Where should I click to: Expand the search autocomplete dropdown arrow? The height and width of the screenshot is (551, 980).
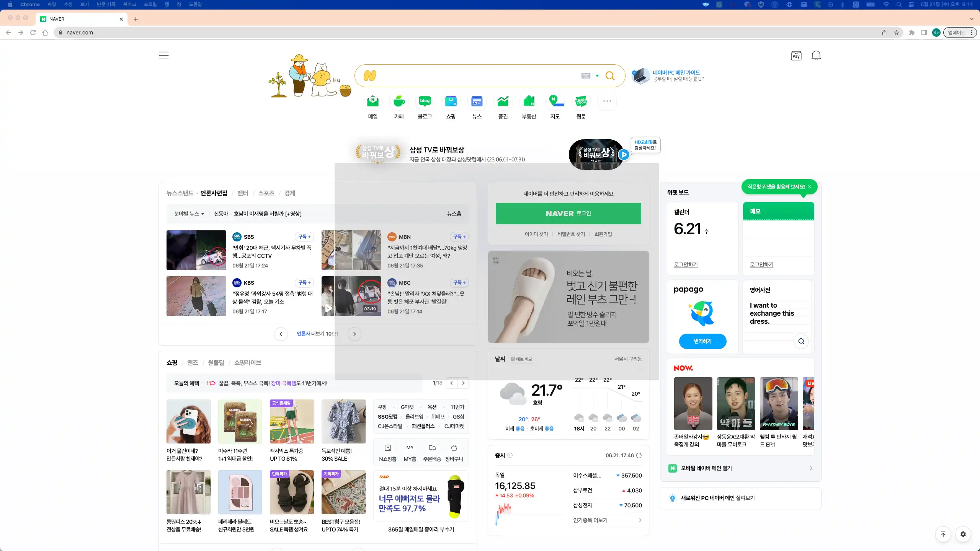[x=597, y=76]
